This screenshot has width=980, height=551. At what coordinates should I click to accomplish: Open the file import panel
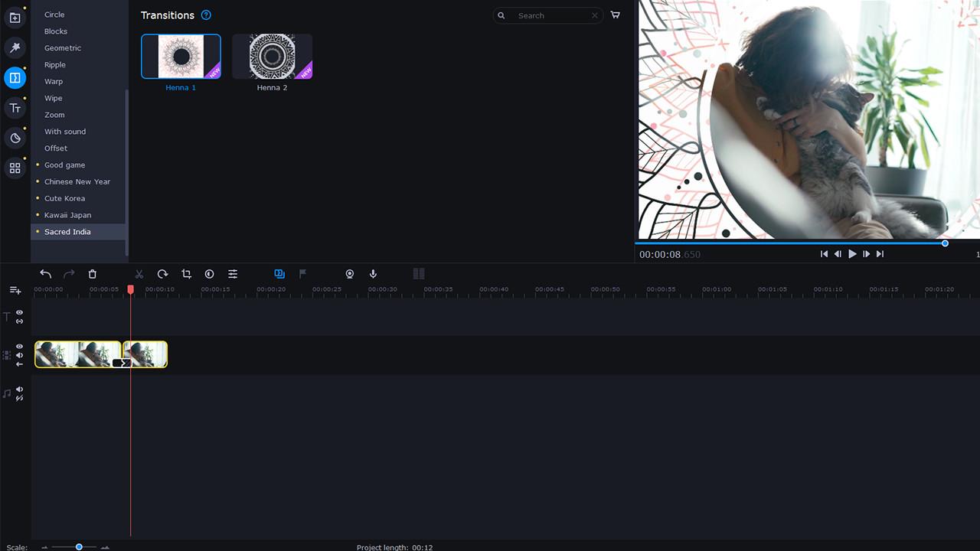coord(15,17)
